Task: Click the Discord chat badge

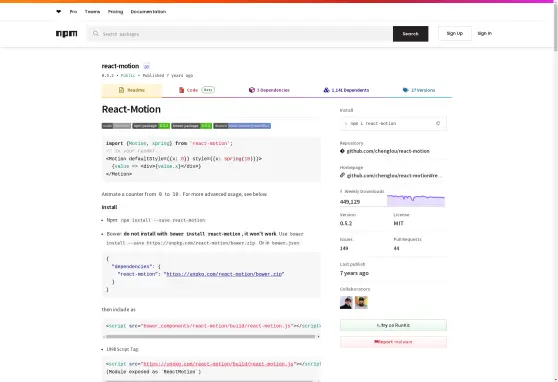Action: pos(242,126)
